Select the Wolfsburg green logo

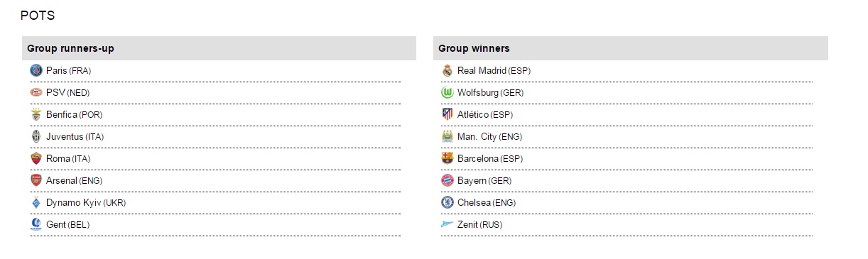click(447, 92)
